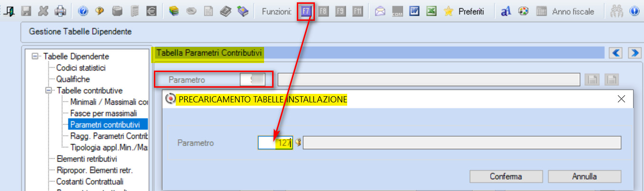
Task: Select Parametri contributivi tree item
Action: 105,125
